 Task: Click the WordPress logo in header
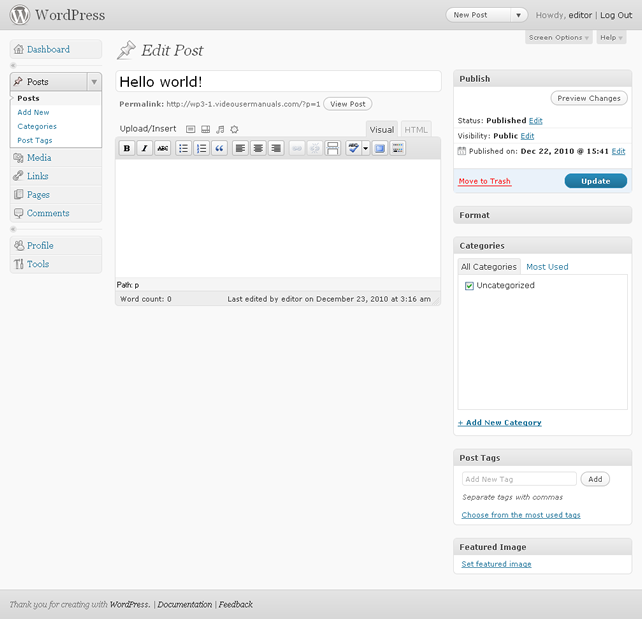(x=20, y=15)
